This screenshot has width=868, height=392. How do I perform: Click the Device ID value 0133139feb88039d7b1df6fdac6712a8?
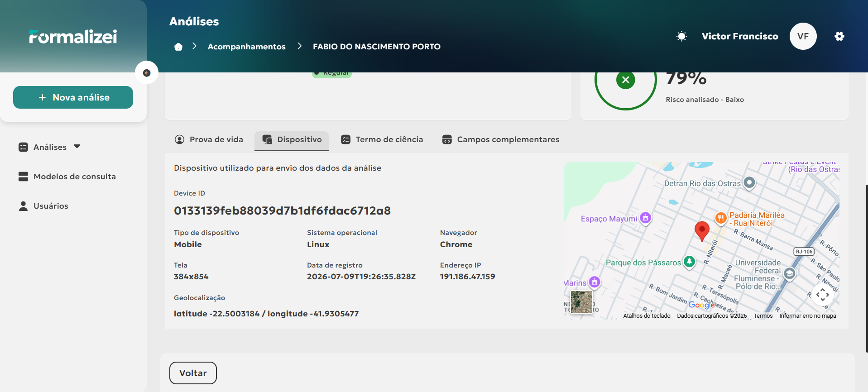point(282,211)
